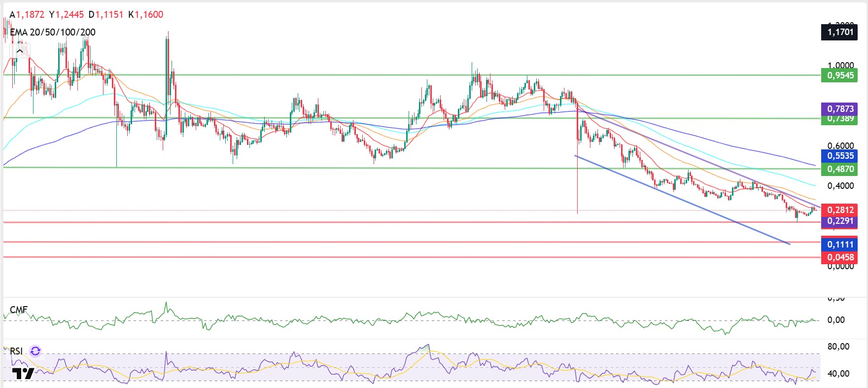The image size is (868, 388).
Task: Click the 0,4000 price axis label
Action: click(840, 186)
